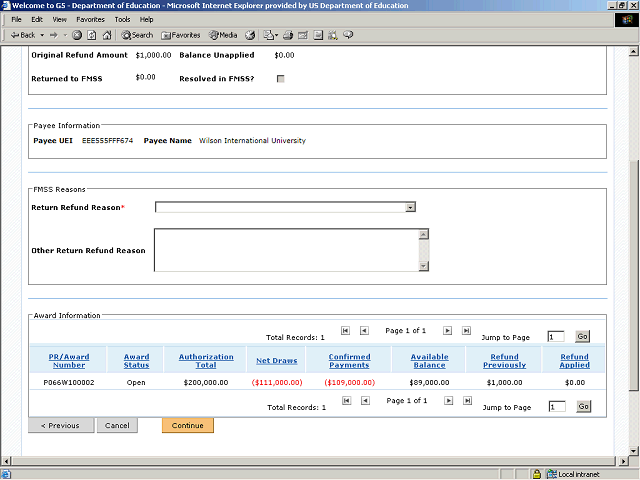Viewport: 640px width, 480px height.
Task: Click top pager first-page icon
Action: tap(345, 330)
